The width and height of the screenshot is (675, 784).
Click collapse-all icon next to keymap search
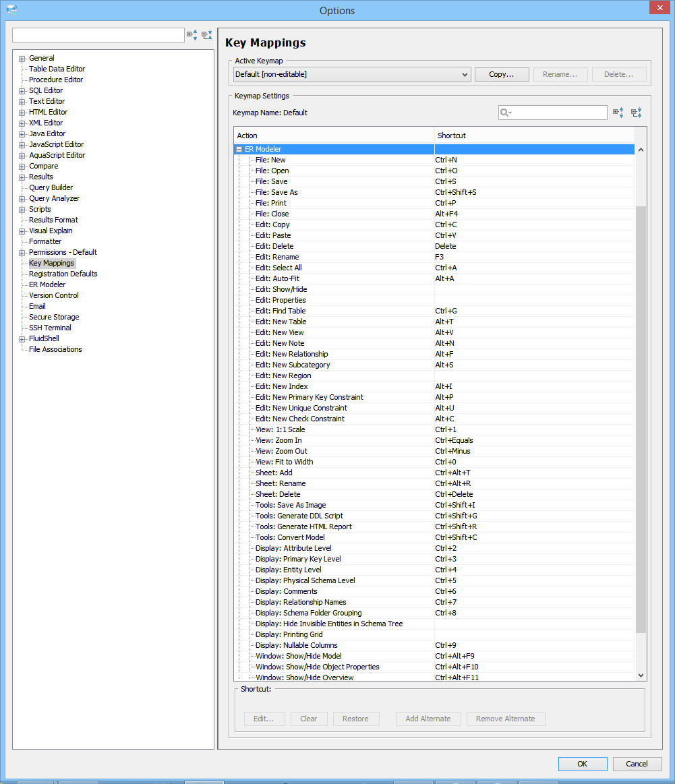click(637, 113)
